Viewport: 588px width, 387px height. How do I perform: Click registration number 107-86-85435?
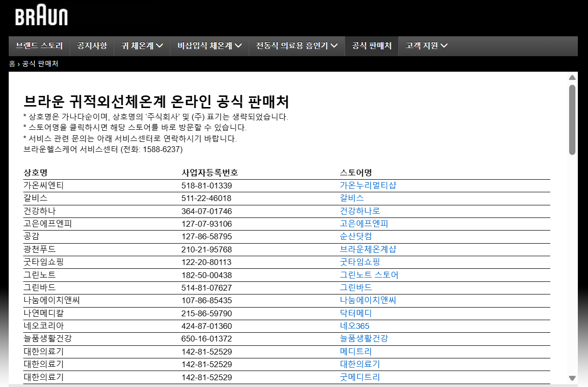[207, 300]
